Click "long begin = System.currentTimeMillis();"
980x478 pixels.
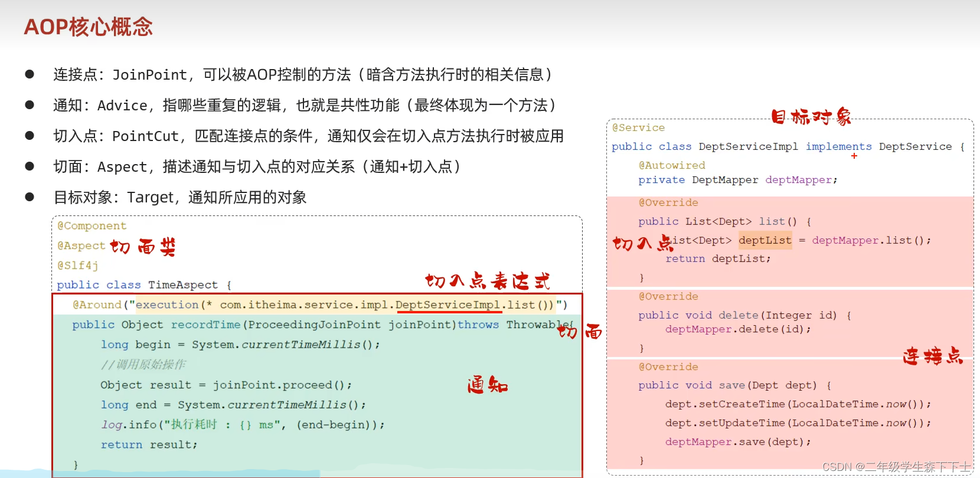pyautogui.click(x=240, y=345)
